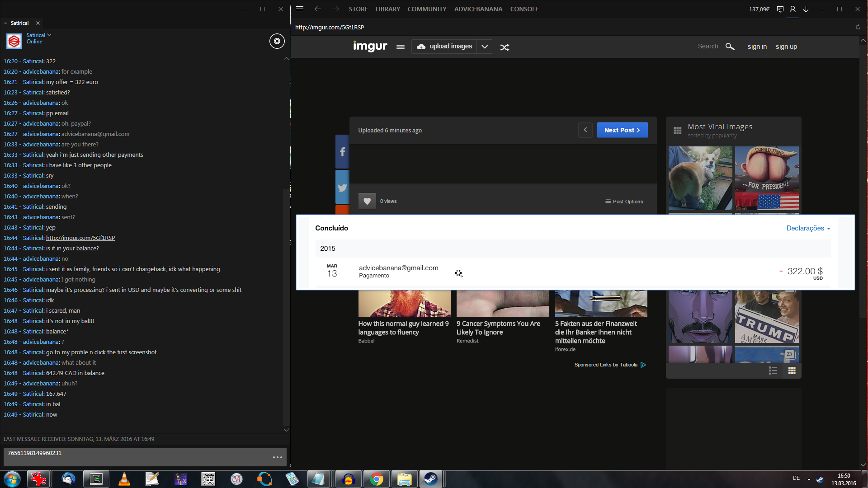Viewport: 868px width, 488px height.
Task: Favorite the post with heart icon
Action: pos(367,201)
